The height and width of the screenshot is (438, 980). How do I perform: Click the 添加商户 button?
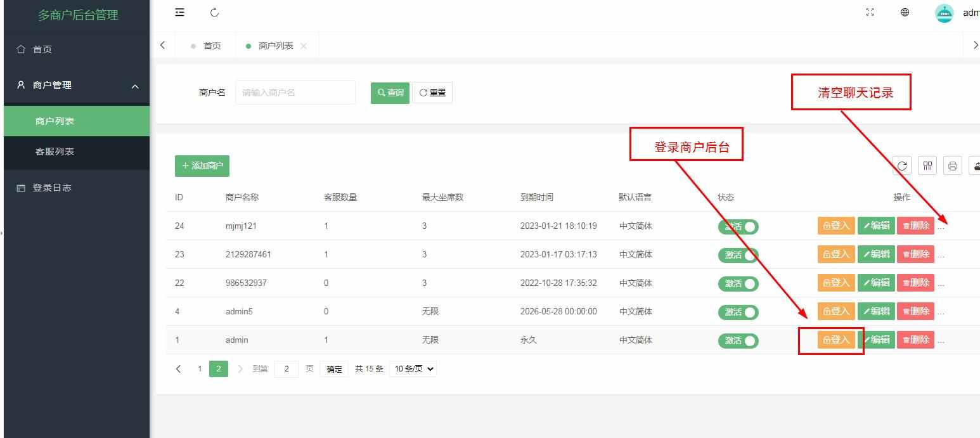tap(202, 166)
